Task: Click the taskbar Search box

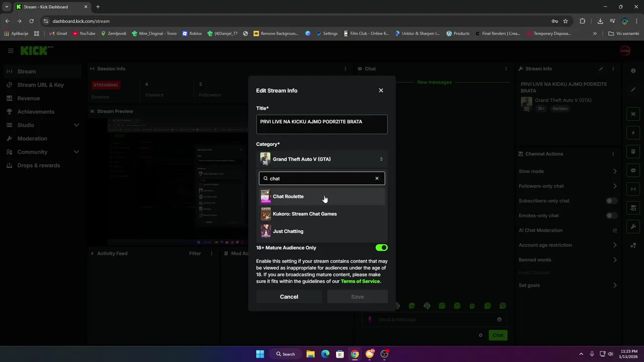Action: pos(285,354)
